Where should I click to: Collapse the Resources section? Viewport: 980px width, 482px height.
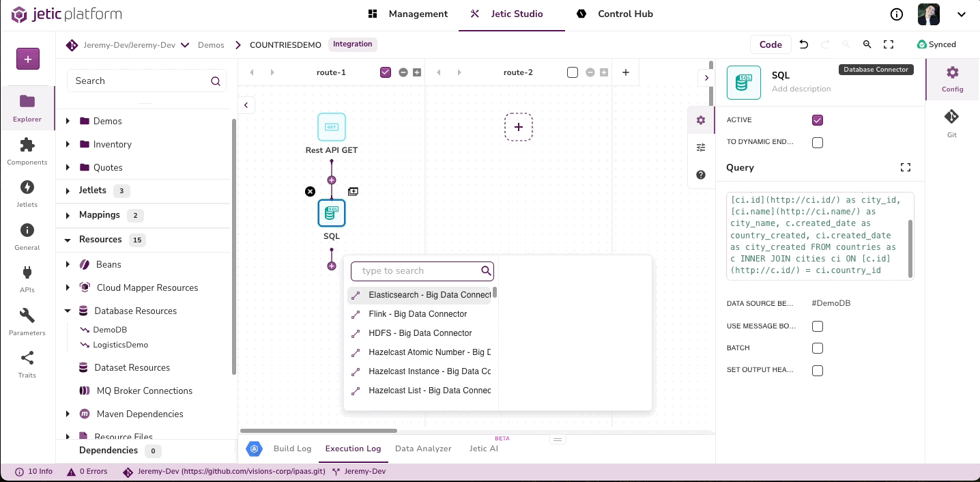tap(68, 240)
